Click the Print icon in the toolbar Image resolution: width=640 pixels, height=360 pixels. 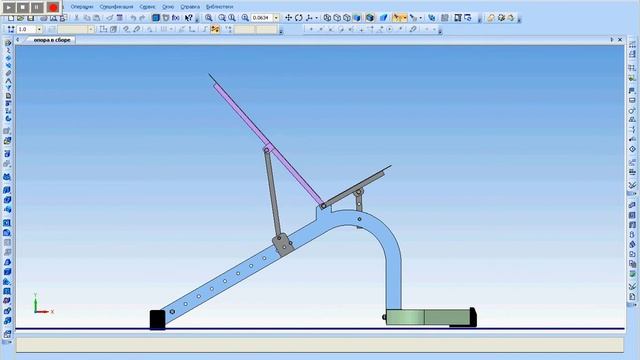coord(44,18)
